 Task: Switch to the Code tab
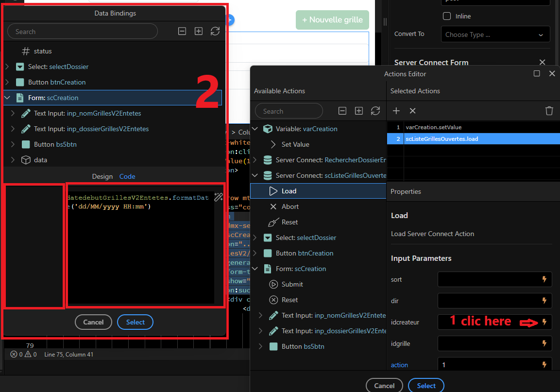click(x=127, y=176)
